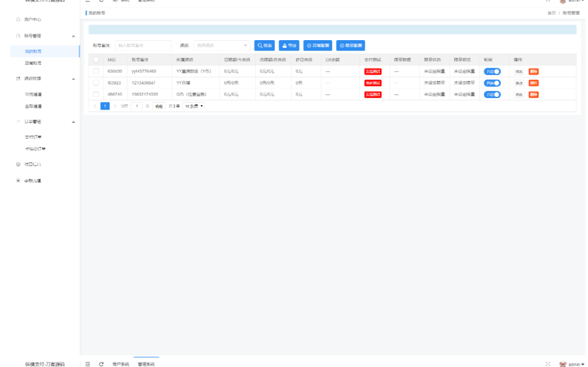588x367 pixels.
Task: Click the refresh icon in the bottom bar
Action: (101, 364)
